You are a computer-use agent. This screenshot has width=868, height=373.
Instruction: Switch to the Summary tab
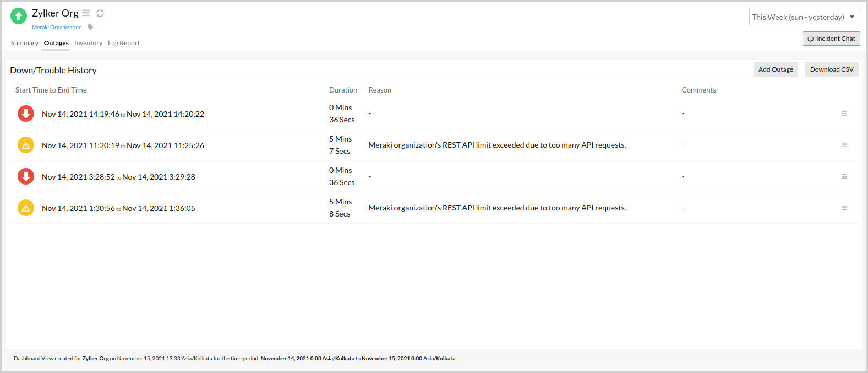pos(25,43)
